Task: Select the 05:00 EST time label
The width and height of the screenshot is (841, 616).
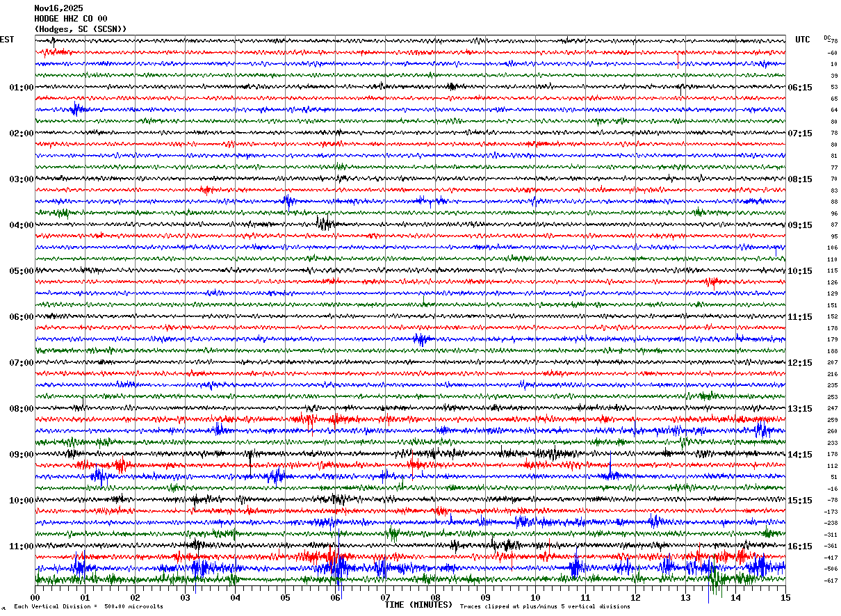Action: pos(22,271)
